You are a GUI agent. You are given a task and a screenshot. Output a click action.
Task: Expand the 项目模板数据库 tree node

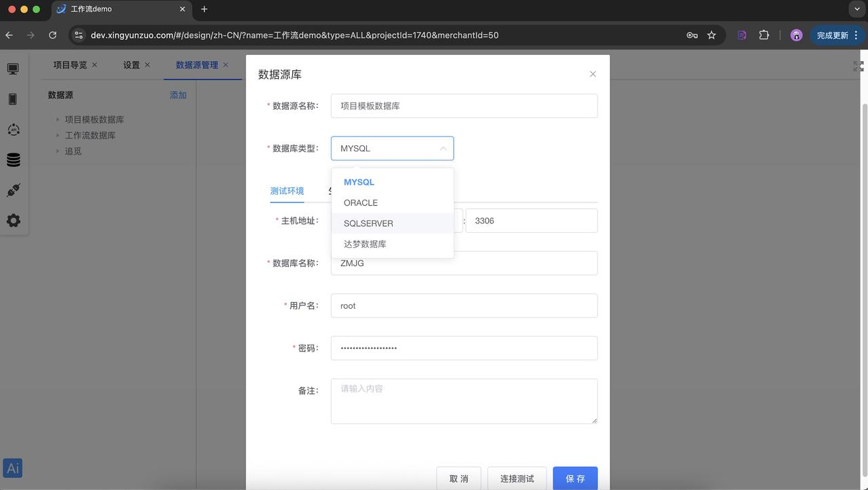(x=58, y=119)
